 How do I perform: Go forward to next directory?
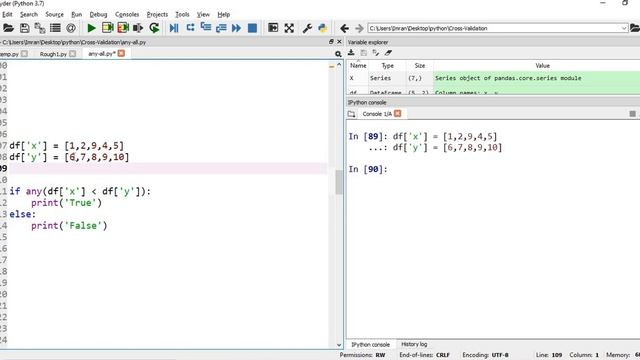tap(359, 28)
